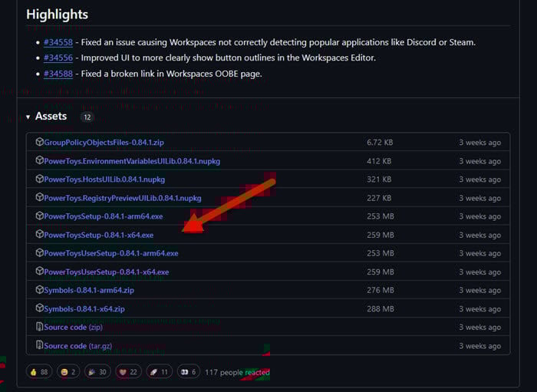
Task: Click the Assets heading
Action: 51,117
